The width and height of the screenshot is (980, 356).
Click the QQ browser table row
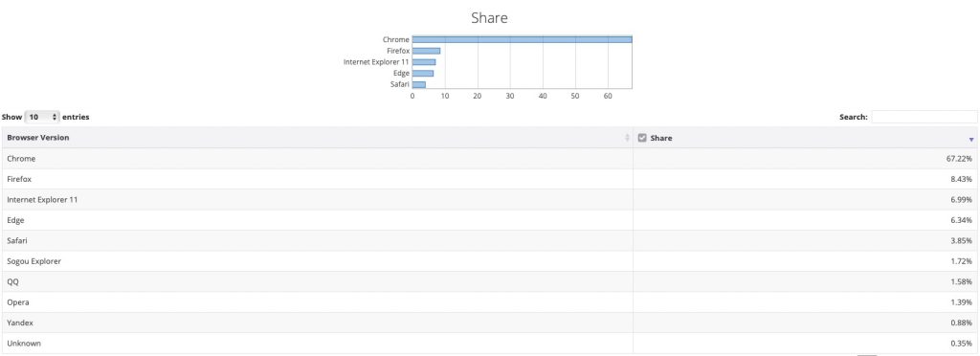tap(489, 281)
